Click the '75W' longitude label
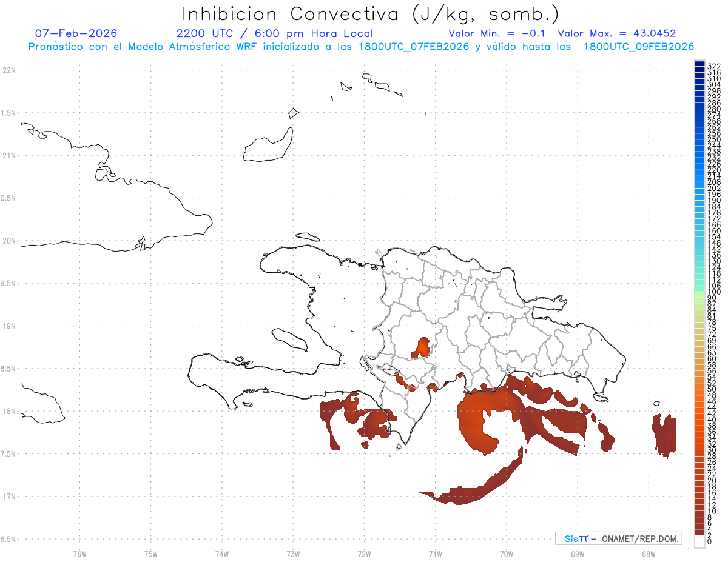728x562 pixels. point(151,554)
